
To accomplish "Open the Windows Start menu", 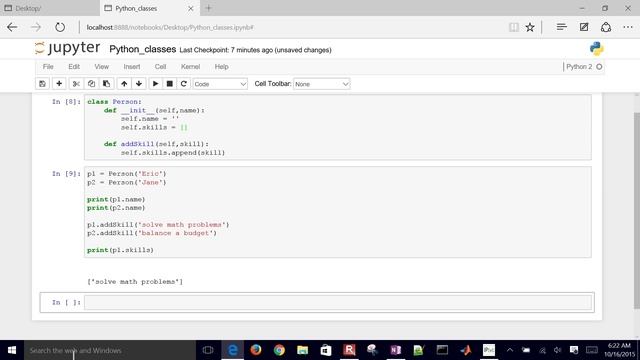I will click(x=12, y=350).
